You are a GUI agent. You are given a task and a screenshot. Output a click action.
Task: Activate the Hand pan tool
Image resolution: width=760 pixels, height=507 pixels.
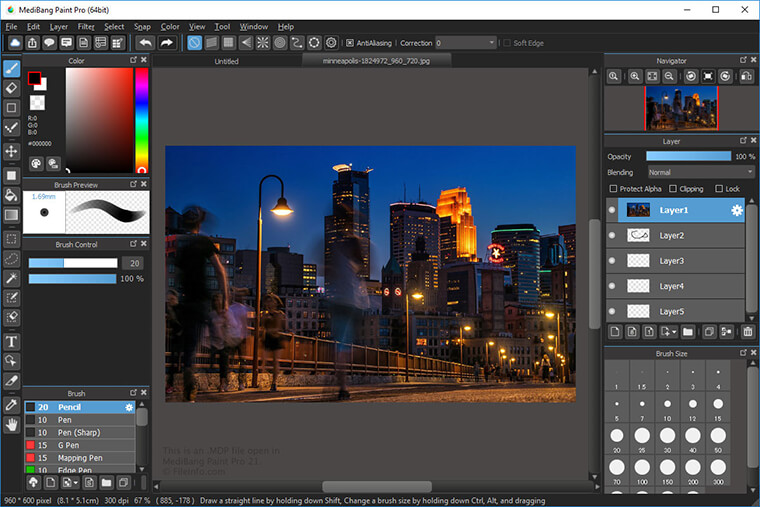pos(12,425)
